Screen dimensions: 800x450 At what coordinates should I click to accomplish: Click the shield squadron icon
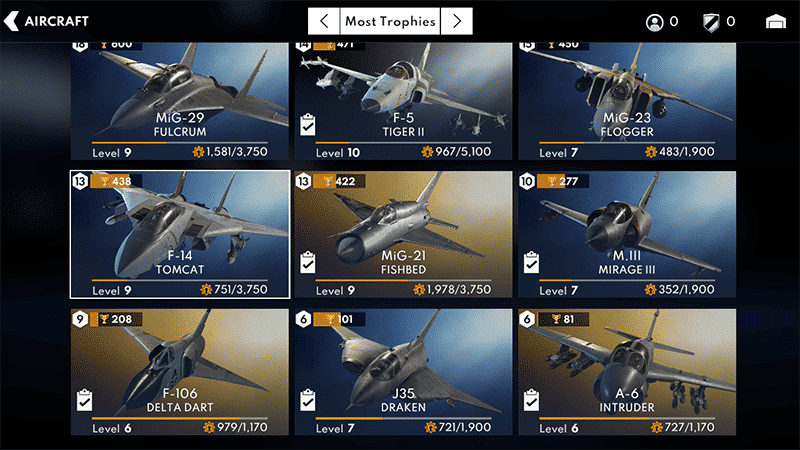pyautogui.click(x=711, y=22)
